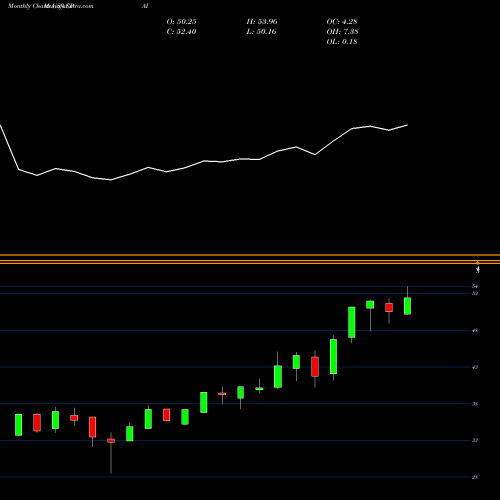This screenshot has height=500, width=500.
Task: Click the OC: 4.28 statistic
Action: point(342,21)
